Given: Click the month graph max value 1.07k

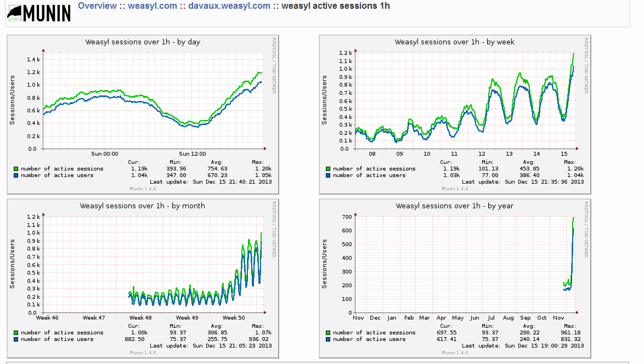Looking at the screenshot, I should coord(263,333).
